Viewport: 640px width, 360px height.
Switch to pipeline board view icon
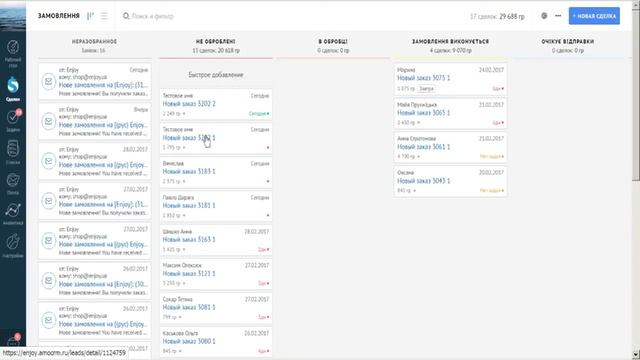pos(90,16)
